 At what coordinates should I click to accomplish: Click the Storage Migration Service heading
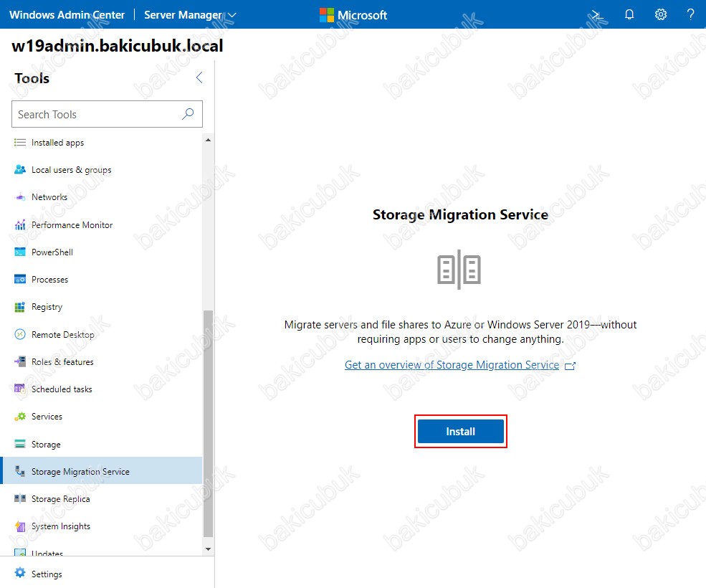pos(461,214)
